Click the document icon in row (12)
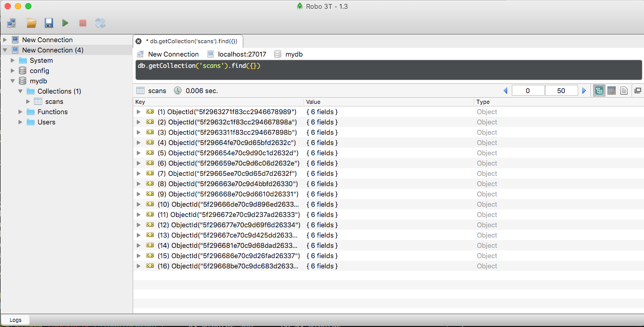 click(x=150, y=225)
